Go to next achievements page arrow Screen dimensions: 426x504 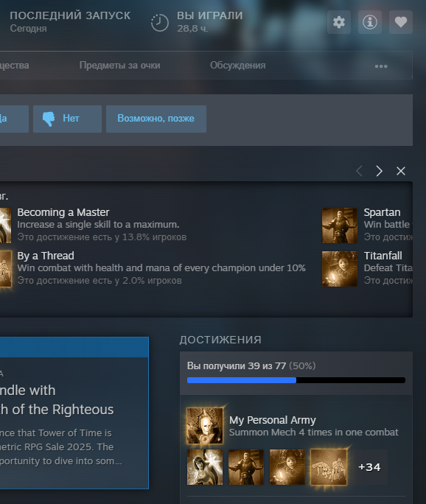pyautogui.click(x=380, y=171)
